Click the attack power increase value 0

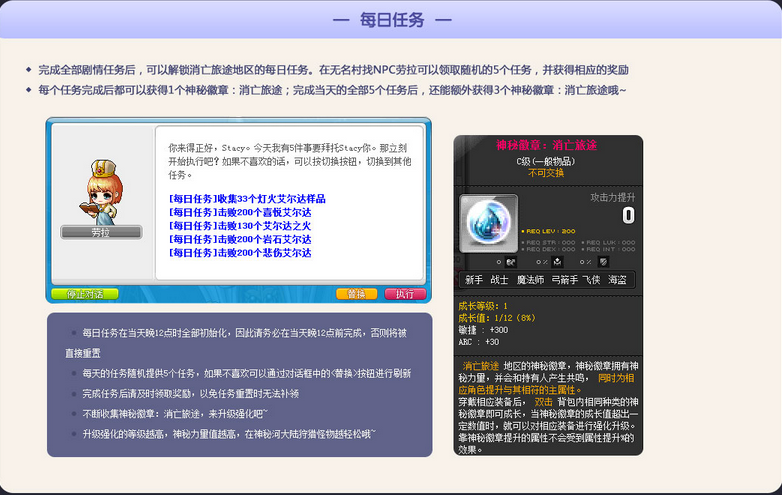pos(627,216)
